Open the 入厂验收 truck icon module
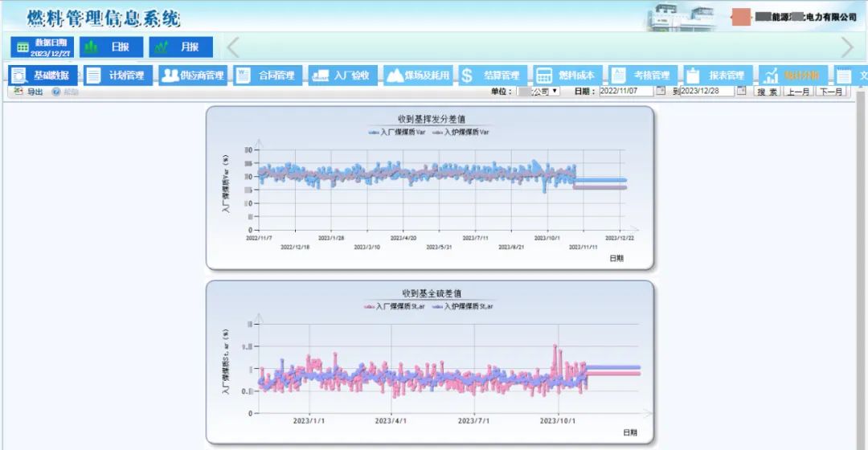Viewport: 868px width, 450px height. [x=321, y=76]
